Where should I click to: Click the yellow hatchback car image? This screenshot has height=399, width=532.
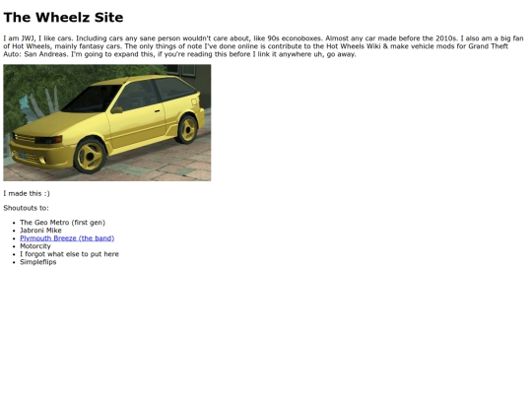point(107,123)
